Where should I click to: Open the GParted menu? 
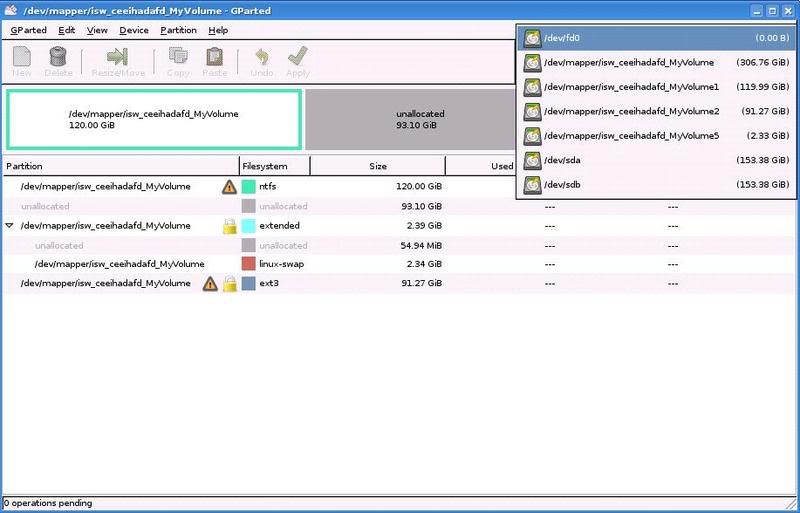pos(29,30)
